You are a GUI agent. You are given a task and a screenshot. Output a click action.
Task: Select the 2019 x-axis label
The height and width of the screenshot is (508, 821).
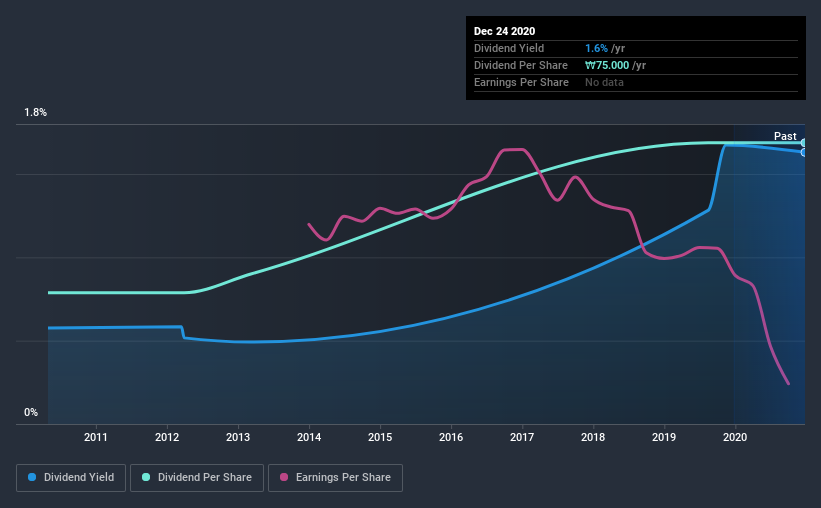click(664, 437)
